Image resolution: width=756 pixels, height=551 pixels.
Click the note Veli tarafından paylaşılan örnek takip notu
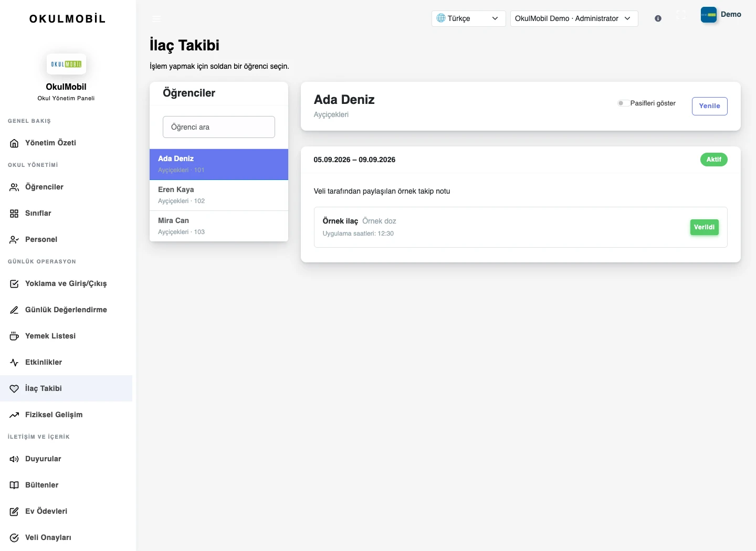tap(382, 191)
